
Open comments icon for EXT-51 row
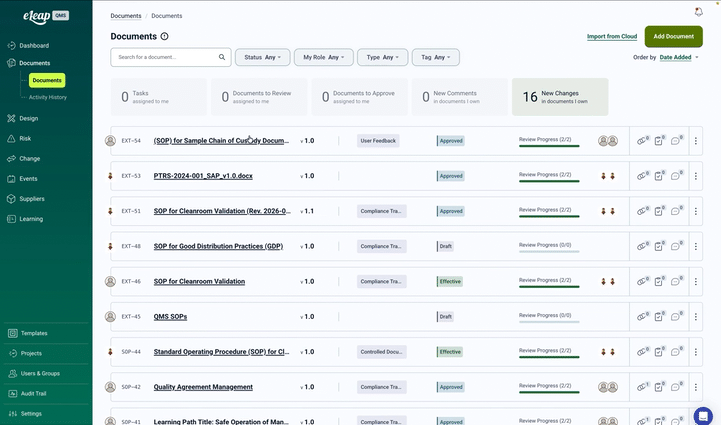675,211
